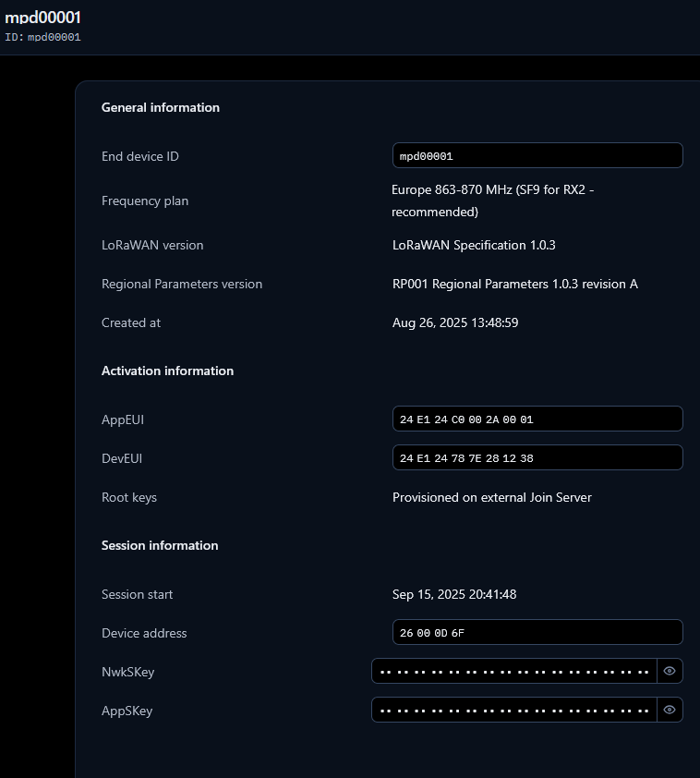Image resolution: width=700 pixels, height=778 pixels.
Task: Click the Session start timestamp Sep 15, 2025
Action: click(x=454, y=594)
